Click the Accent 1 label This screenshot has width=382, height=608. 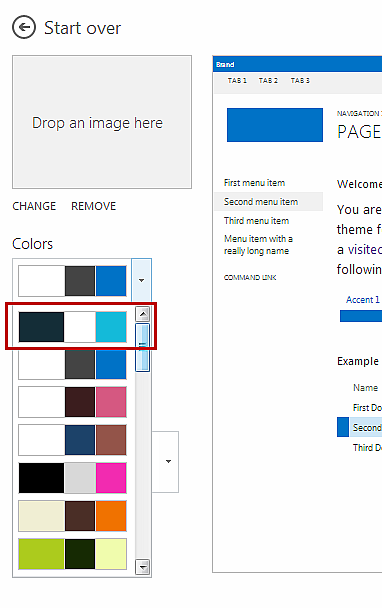pos(363,300)
